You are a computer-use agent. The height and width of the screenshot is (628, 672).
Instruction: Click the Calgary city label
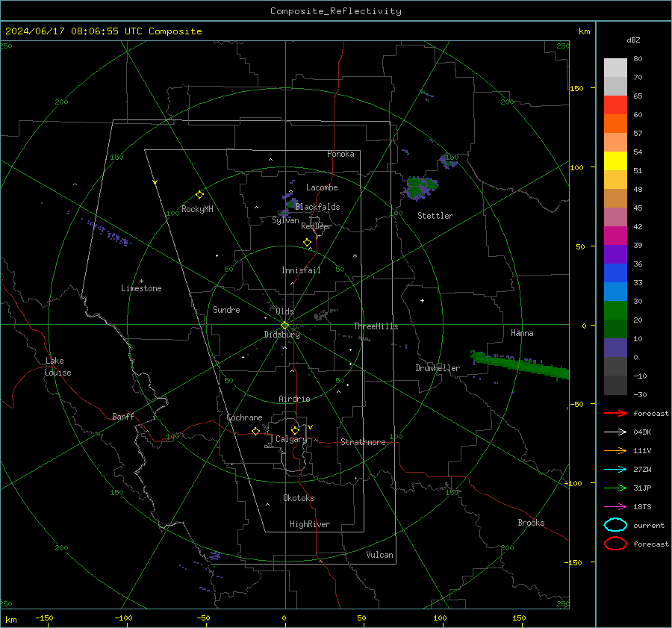(x=291, y=439)
